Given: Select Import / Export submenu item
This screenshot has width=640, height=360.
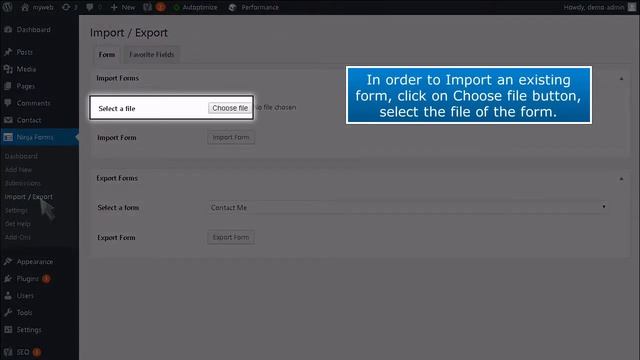Looking at the screenshot, I should pyautogui.click(x=29, y=196).
